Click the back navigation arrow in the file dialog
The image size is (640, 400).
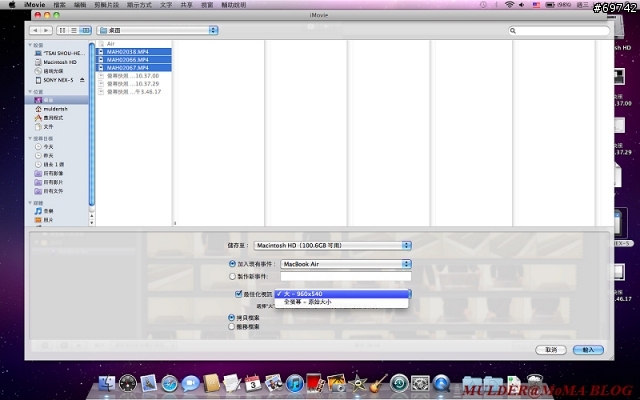pyautogui.click(x=36, y=30)
